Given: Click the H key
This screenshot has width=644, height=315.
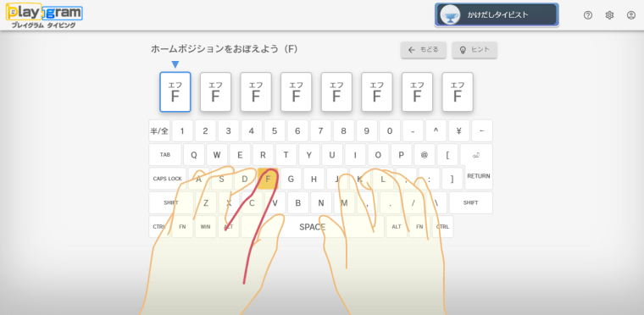Looking at the screenshot, I should pyautogui.click(x=314, y=179).
